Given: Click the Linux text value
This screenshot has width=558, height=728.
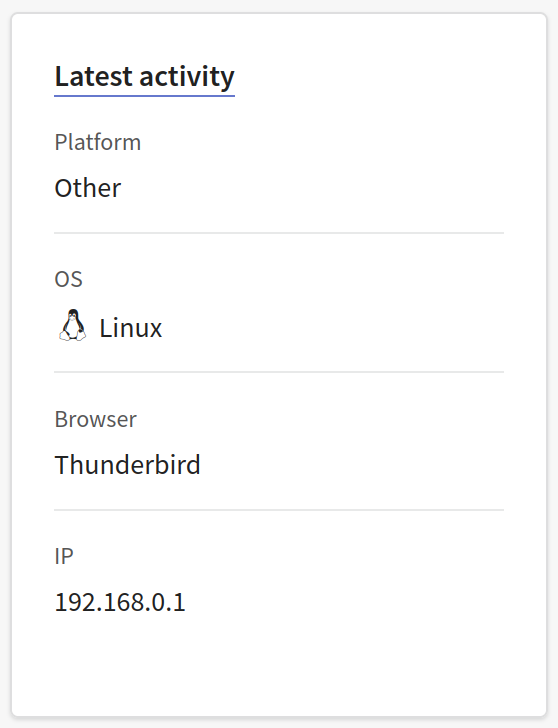Looking at the screenshot, I should pyautogui.click(x=130, y=328).
